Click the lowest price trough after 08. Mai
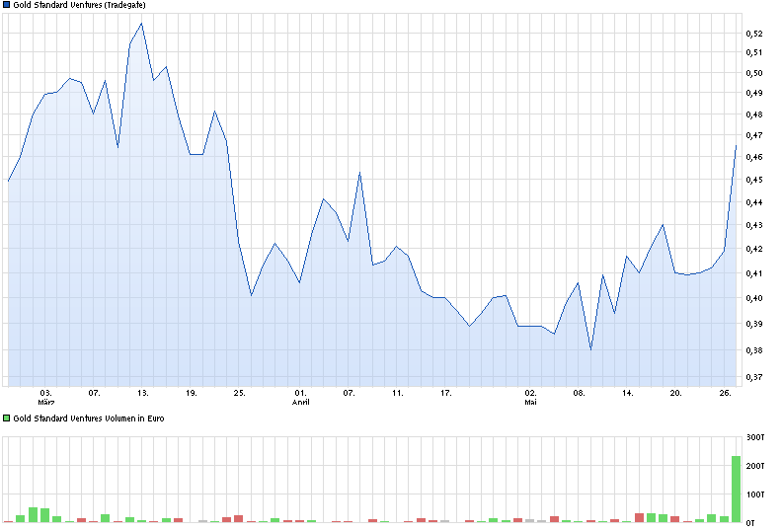782x532 pixels. click(x=591, y=349)
